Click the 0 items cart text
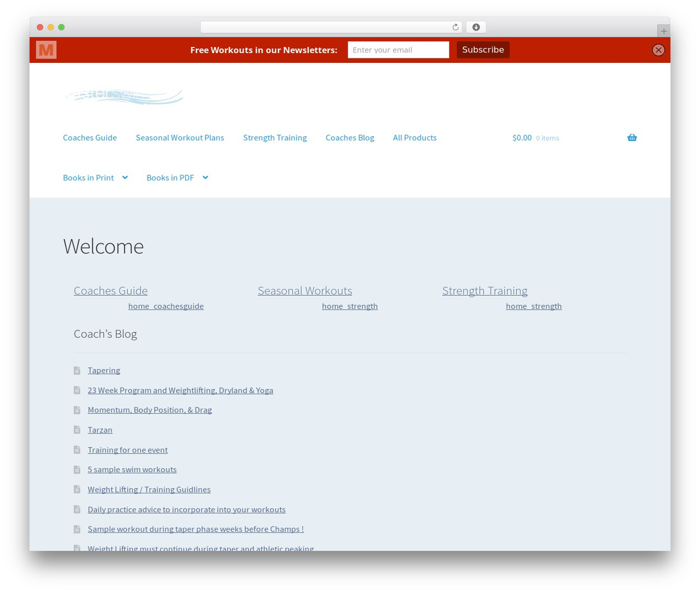This screenshot has width=700, height=593. [x=547, y=138]
